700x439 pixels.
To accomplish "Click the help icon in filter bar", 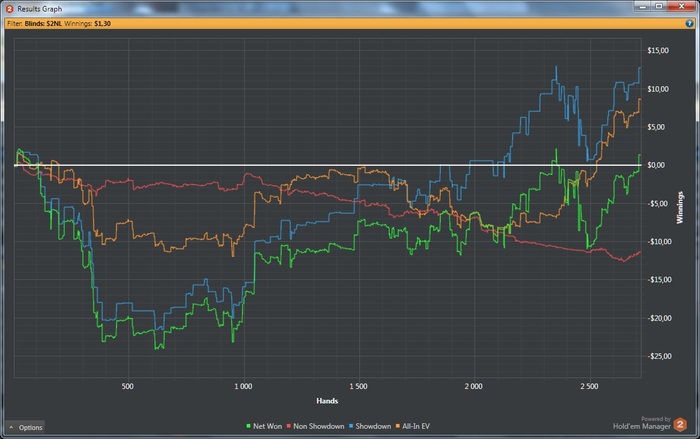I will [689, 24].
